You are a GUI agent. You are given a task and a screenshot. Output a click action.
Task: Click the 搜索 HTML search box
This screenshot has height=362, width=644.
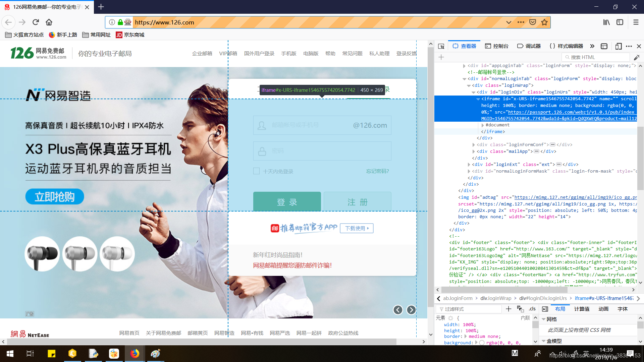pos(596,57)
